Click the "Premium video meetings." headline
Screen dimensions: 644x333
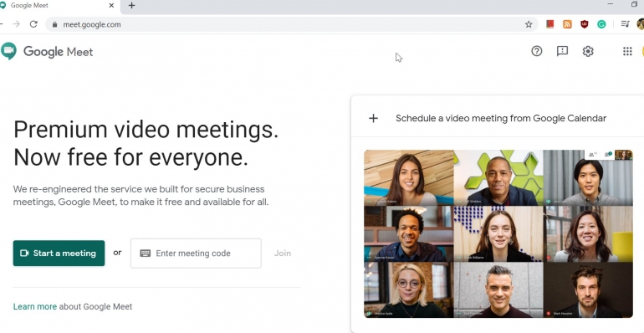pos(146,130)
